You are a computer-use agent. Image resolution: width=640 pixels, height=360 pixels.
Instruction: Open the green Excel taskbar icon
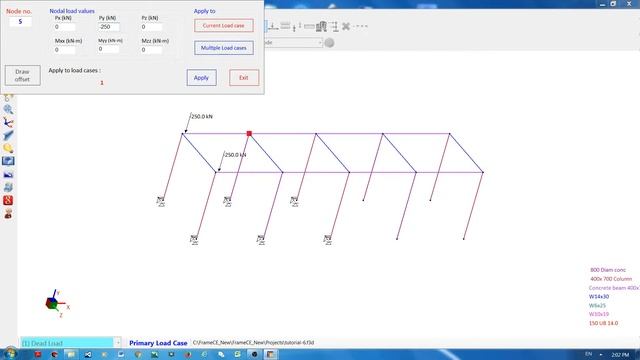tap(154, 354)
